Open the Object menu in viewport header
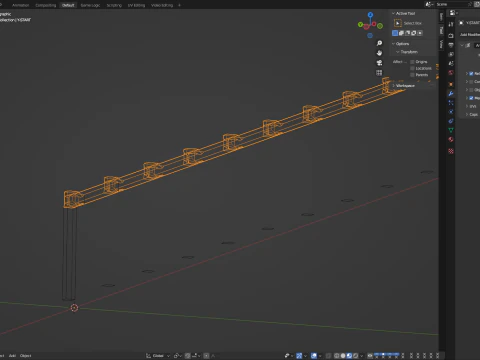Viewport: 480px width, 360px height. point(26,356)
